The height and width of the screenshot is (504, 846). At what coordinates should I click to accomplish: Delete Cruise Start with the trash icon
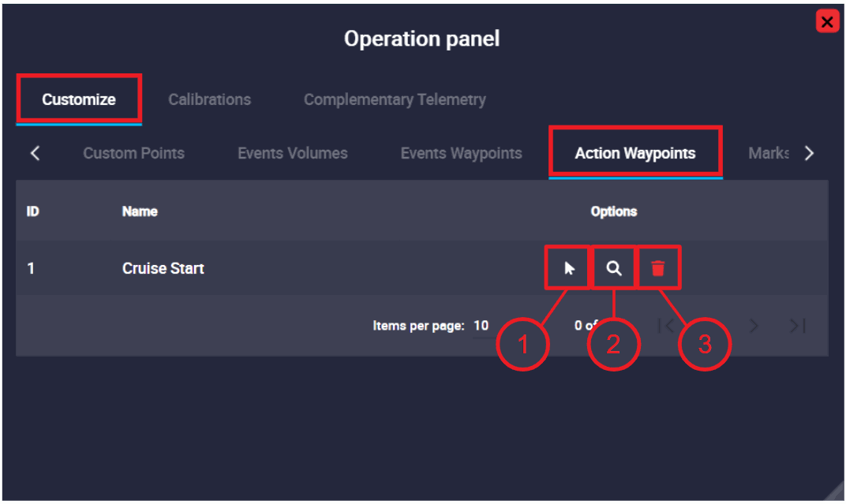[658, 268]
